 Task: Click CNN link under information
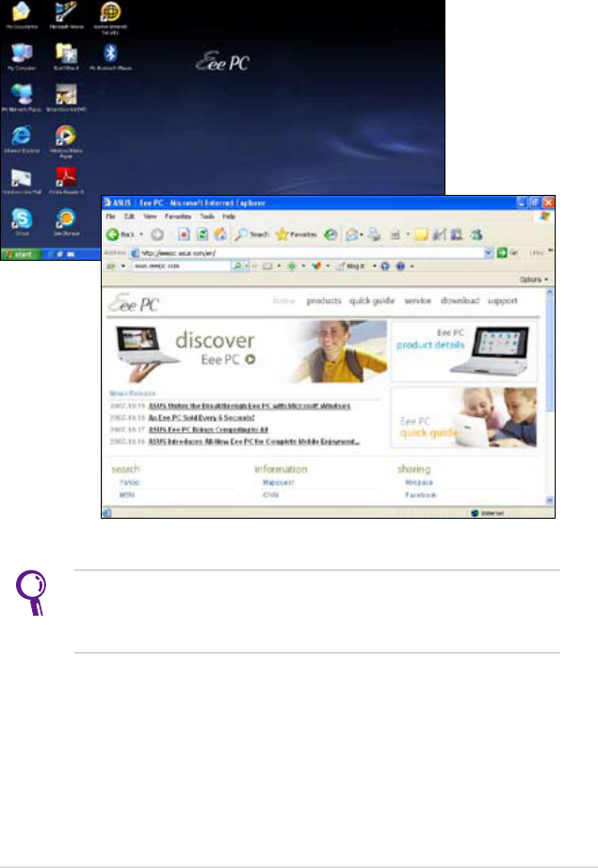[x=270, y=495]
